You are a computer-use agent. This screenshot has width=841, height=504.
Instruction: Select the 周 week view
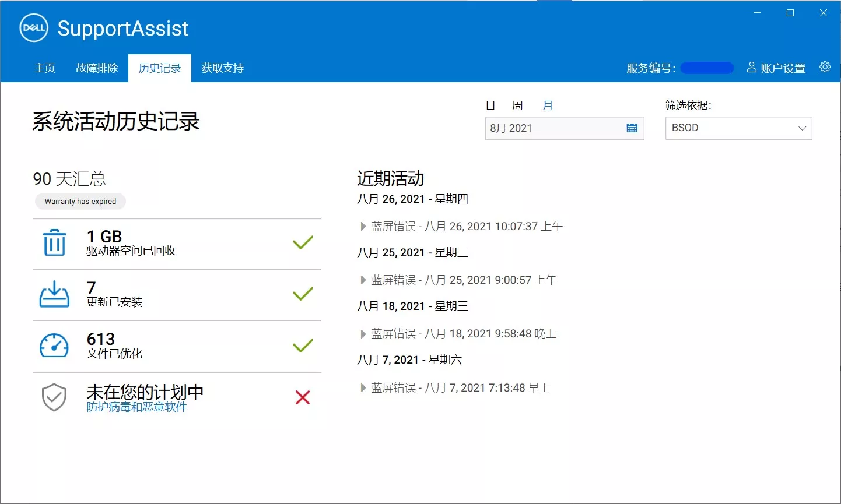pyautogui.click(x=517, y=105)
